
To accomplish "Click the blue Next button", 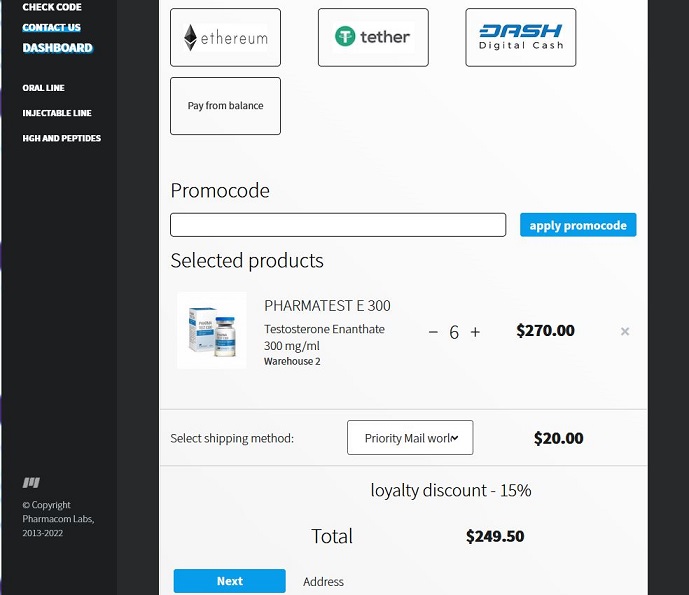I will [x=229, y=581].
